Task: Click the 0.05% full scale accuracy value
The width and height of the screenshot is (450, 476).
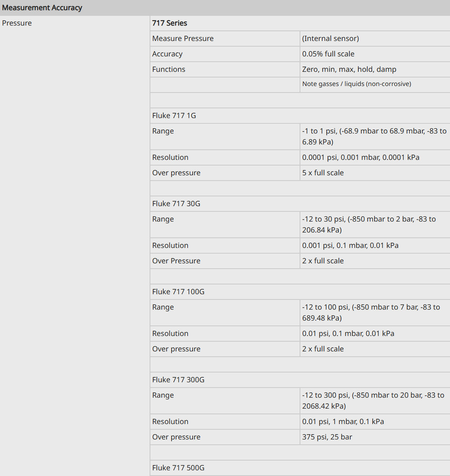Action: [x=328, y=54]
